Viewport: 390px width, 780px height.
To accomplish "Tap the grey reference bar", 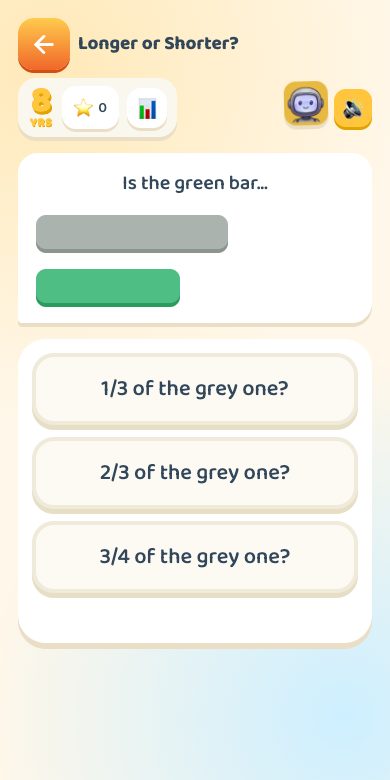I will point(132,234).
